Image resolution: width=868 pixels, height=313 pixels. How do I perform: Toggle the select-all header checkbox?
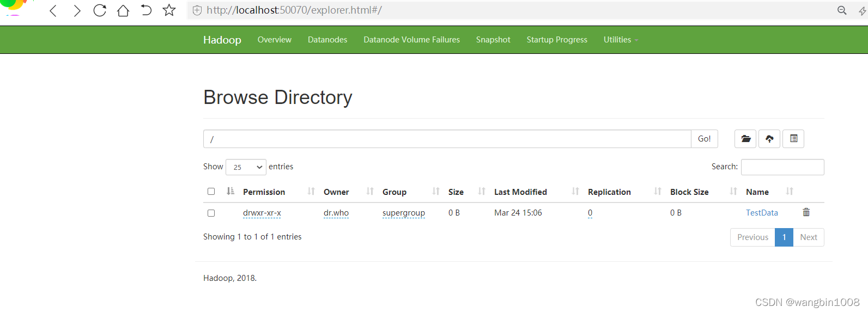click(x=211, y=191)
